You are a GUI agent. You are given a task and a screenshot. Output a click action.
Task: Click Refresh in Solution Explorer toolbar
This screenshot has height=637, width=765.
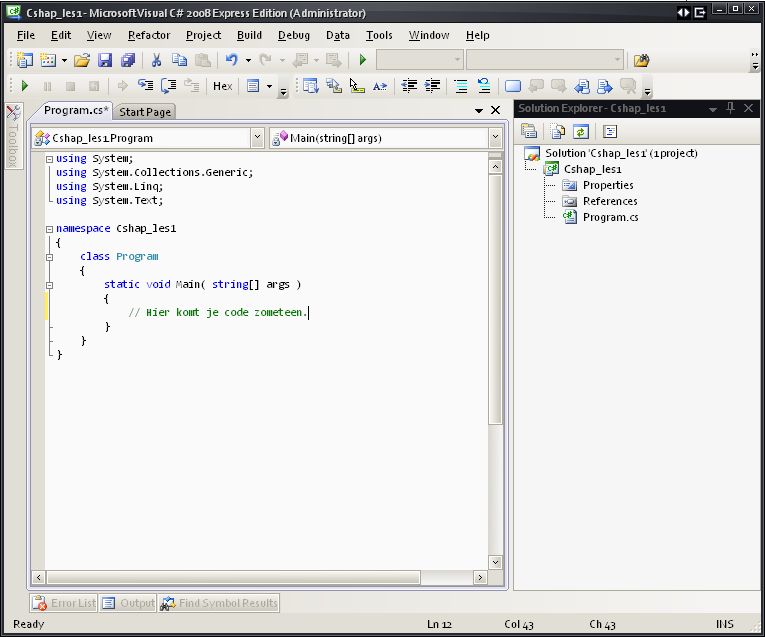581,131
